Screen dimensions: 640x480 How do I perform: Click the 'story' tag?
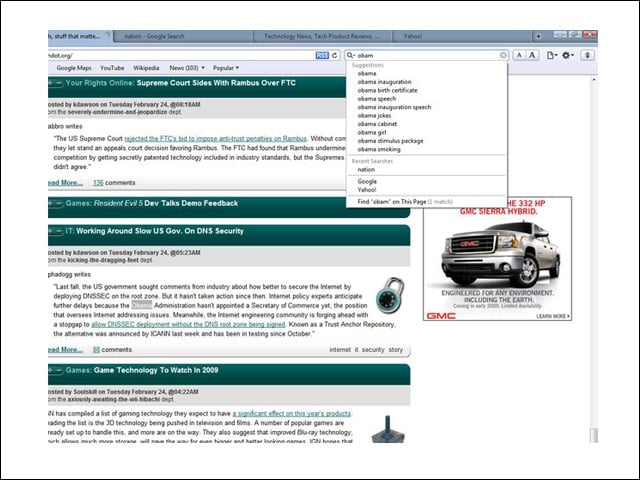click(396, 350)
